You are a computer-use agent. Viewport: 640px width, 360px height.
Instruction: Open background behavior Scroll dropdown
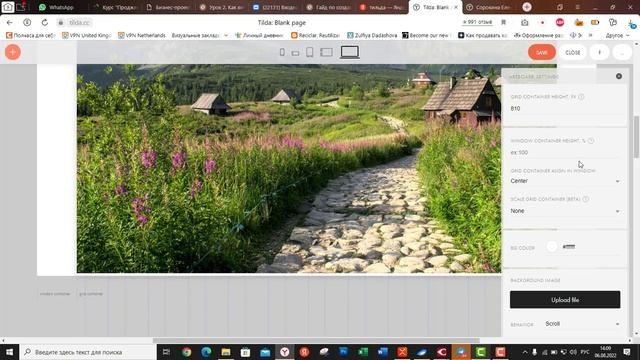[582, 324]
